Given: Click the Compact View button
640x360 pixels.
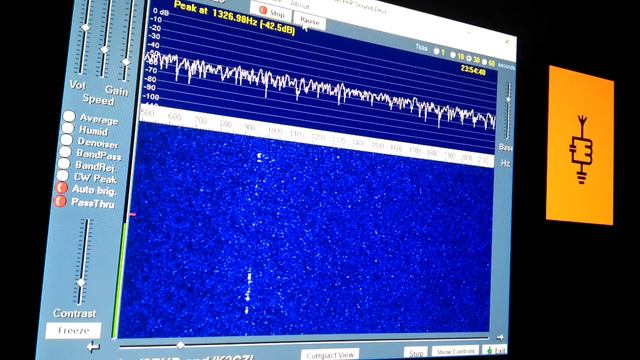Looking at the screenshot, I should (330, 355).
